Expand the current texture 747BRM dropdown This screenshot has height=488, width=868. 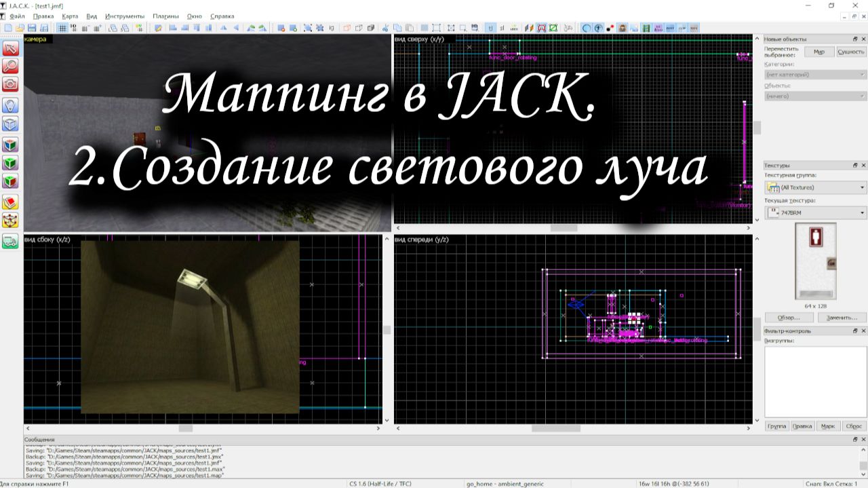(815, 213)
